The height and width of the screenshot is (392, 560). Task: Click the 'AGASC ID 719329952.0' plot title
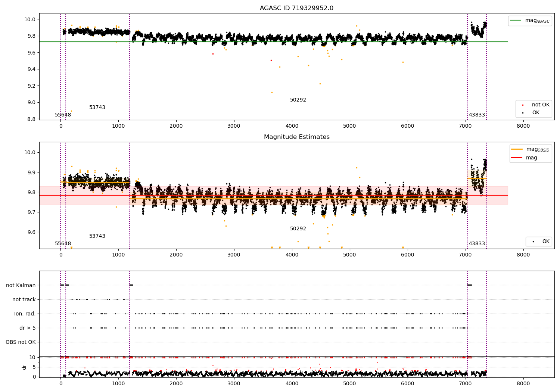tap(296, 8)
